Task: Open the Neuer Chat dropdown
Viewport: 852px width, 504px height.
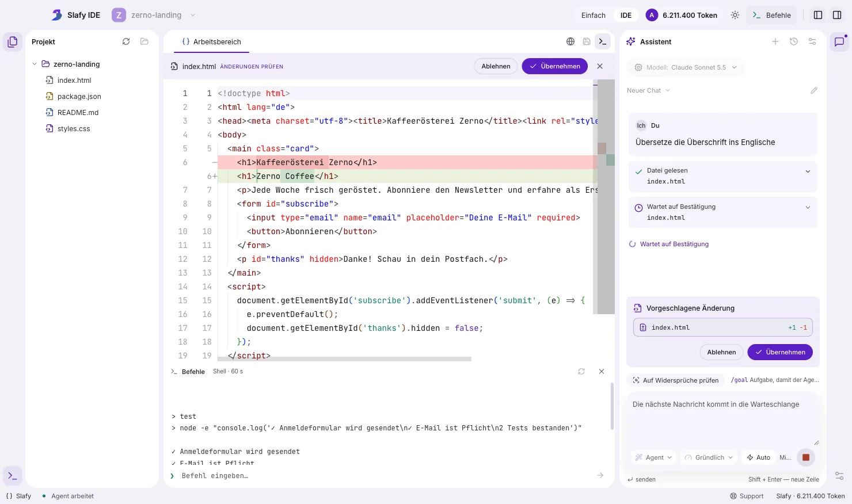Action: pos(649,90)
